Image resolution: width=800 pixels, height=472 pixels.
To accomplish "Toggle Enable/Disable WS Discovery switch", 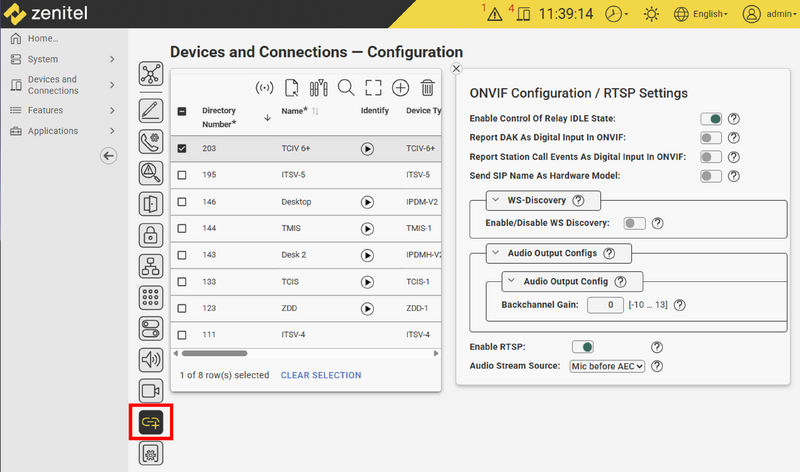I will click(634, 223).
